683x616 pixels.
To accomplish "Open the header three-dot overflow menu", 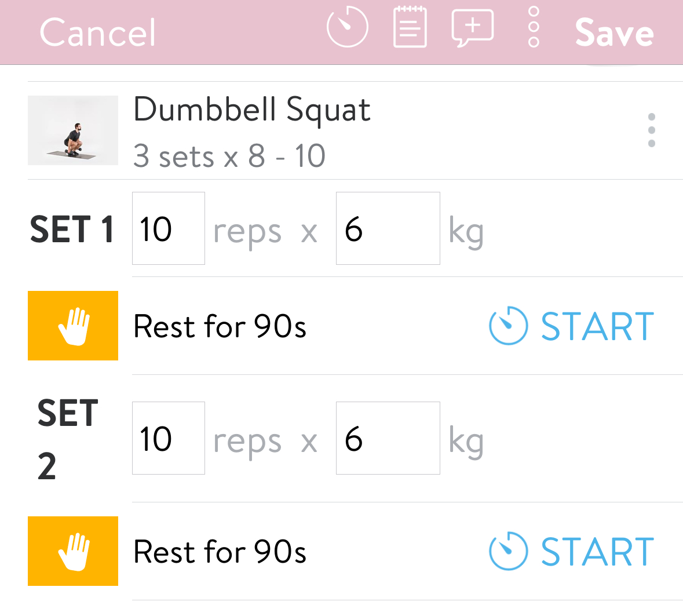I will tap(534, 27).
